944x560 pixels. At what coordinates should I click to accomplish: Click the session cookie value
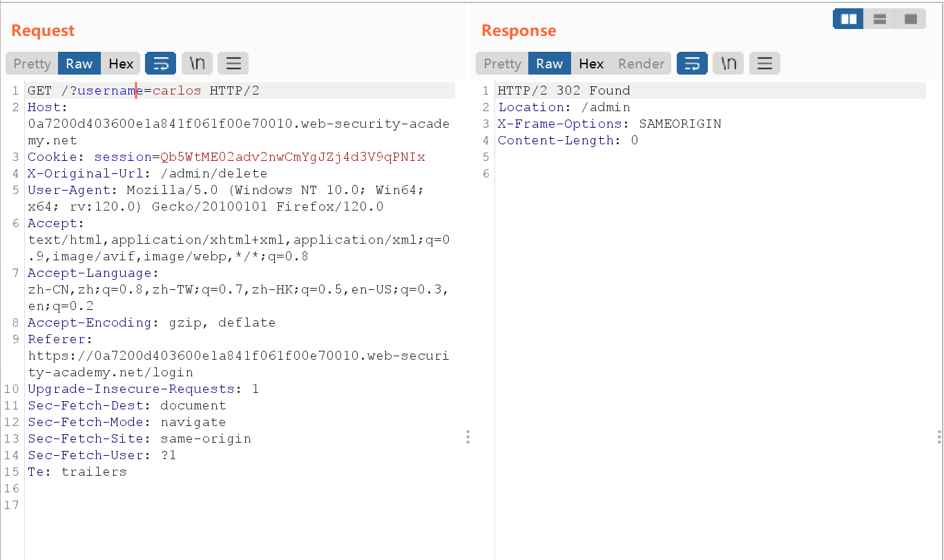(293, 157)
